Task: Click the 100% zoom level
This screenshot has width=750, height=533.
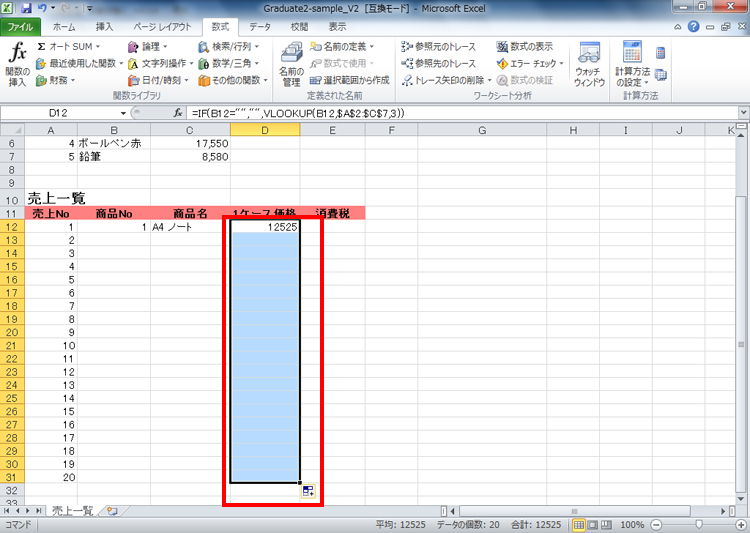Action: click(632, 525)
